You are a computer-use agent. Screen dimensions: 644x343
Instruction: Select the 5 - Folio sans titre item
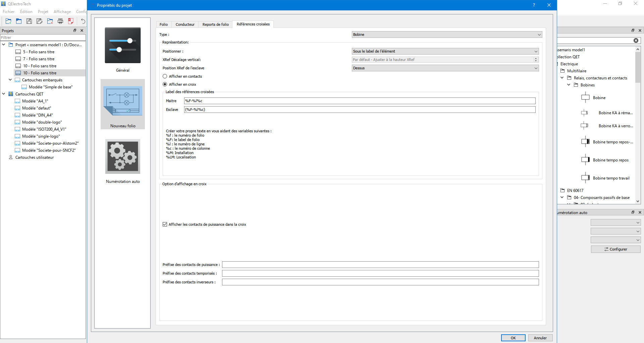[x=39, y=52]
